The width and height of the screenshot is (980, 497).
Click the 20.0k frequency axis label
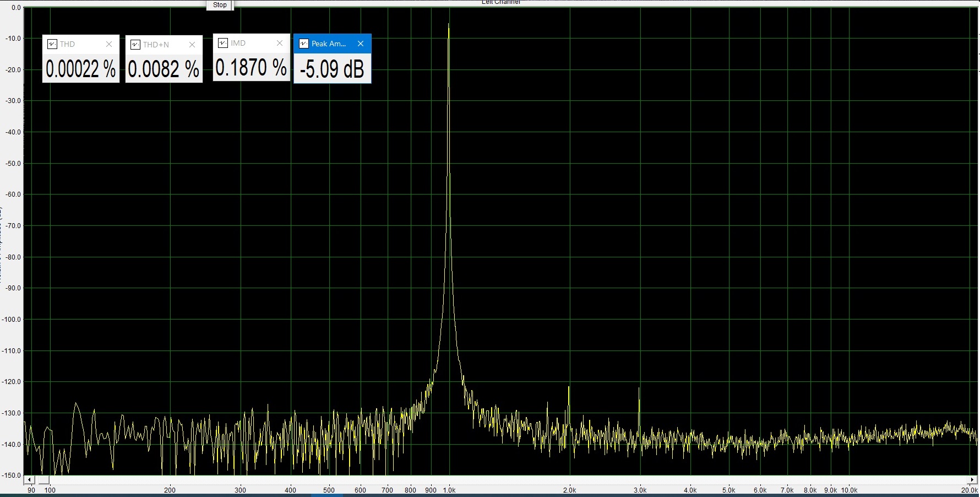pyautogui.click(x=970, y=490)
